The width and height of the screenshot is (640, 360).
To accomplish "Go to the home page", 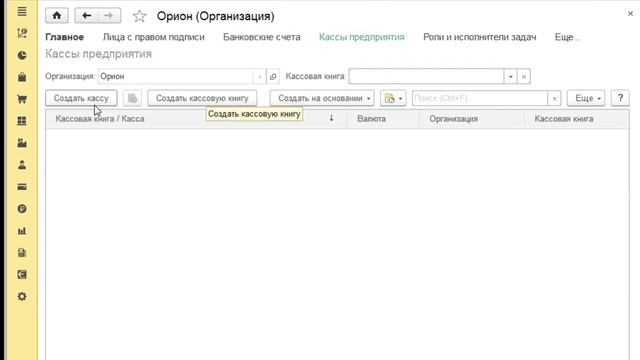I will [57, 16].
